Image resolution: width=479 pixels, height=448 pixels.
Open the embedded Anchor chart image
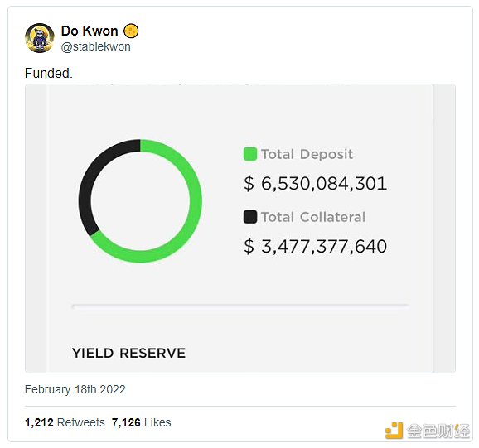240,229
